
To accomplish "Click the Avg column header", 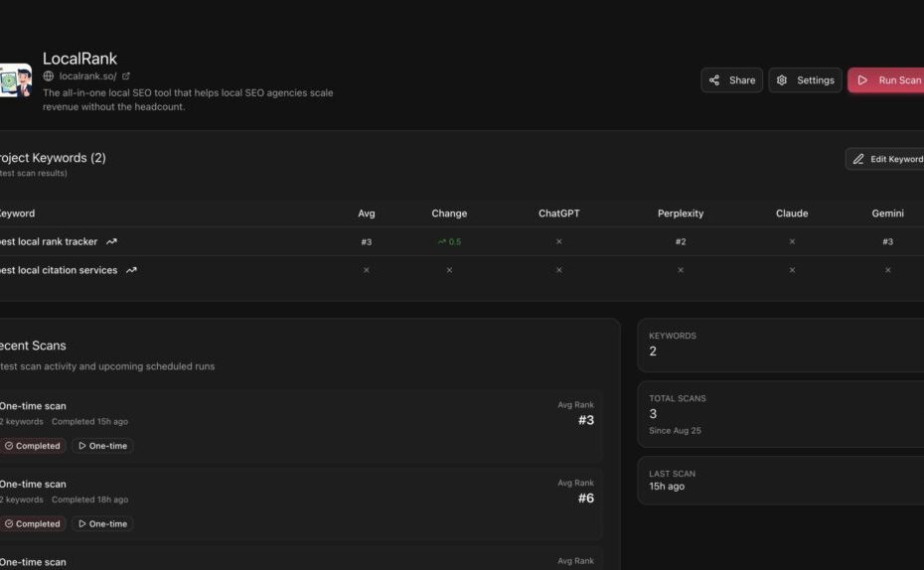I will (366, 214).
